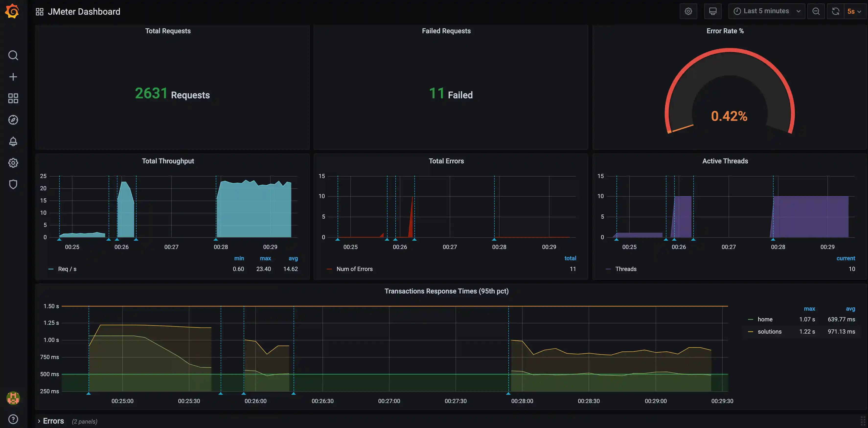
Task: Hide the home series in response times legend
Action: 765,319
